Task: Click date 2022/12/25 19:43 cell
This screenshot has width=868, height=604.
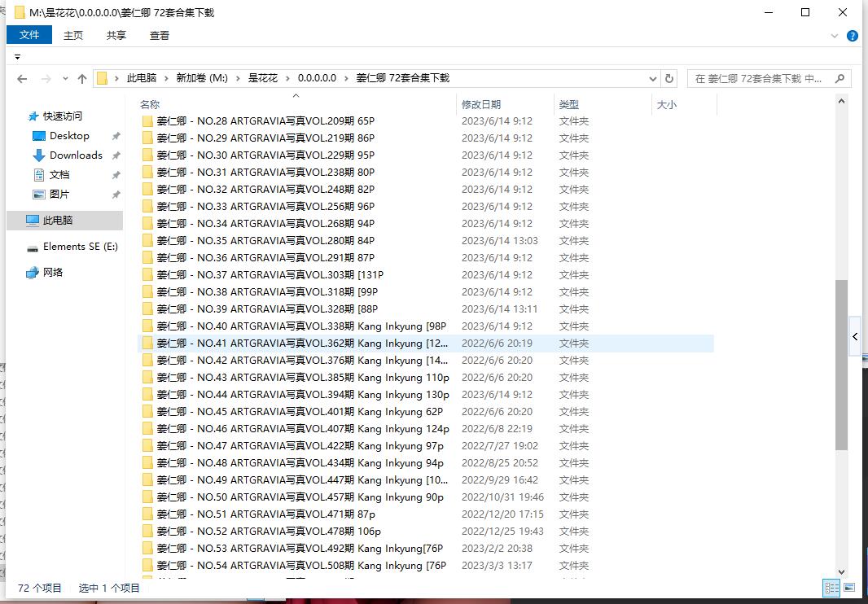Action: (502, 532)
